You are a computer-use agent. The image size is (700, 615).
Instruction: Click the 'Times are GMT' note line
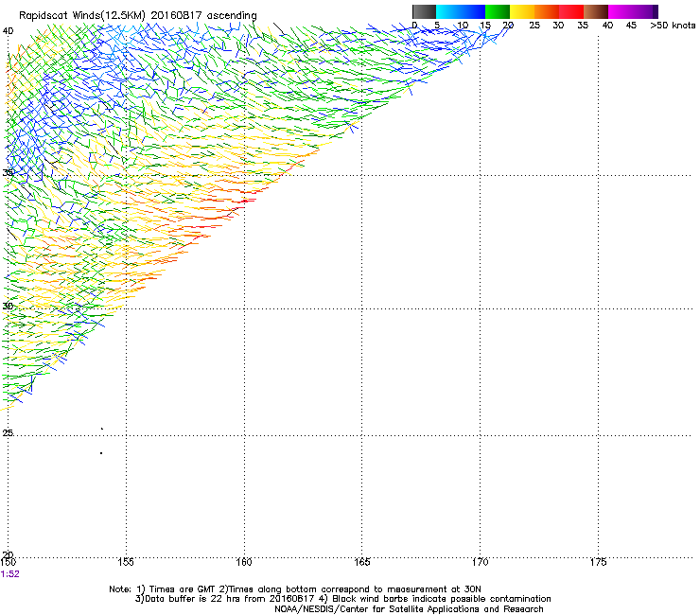[x=295, y=589]
